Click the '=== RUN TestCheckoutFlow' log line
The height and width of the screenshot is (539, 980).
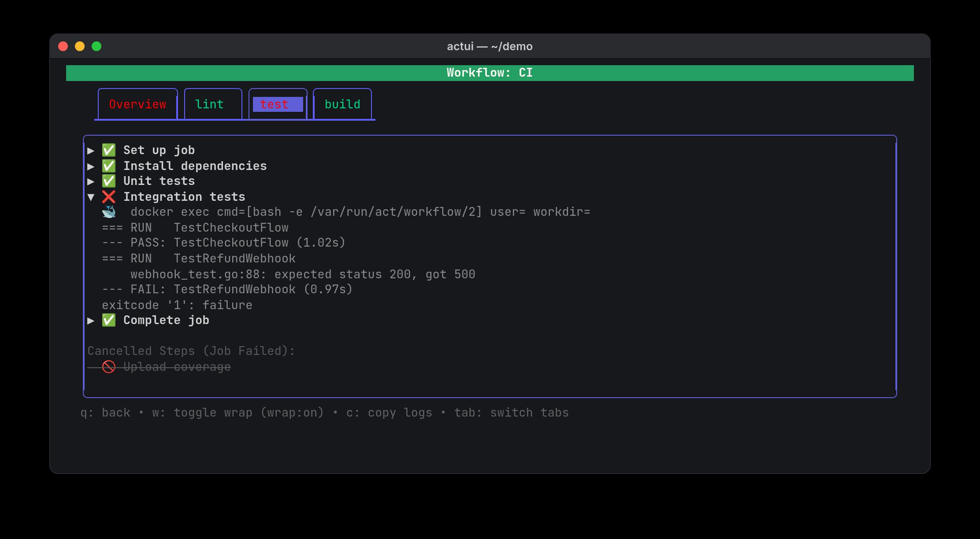(x=195, y=228)
